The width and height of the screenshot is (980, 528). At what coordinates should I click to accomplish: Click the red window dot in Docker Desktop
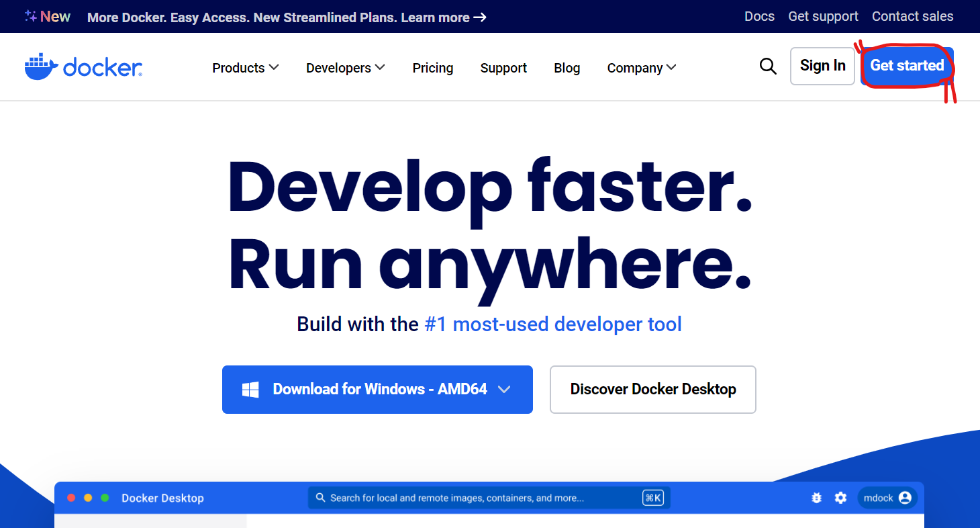(71, 498)
